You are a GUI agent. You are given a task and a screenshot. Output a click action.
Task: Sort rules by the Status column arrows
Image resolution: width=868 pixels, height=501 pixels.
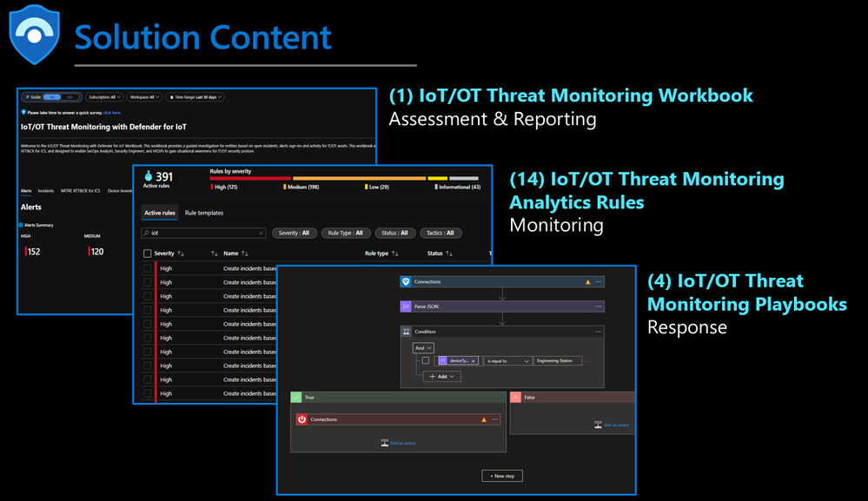(x=449, y=254)
